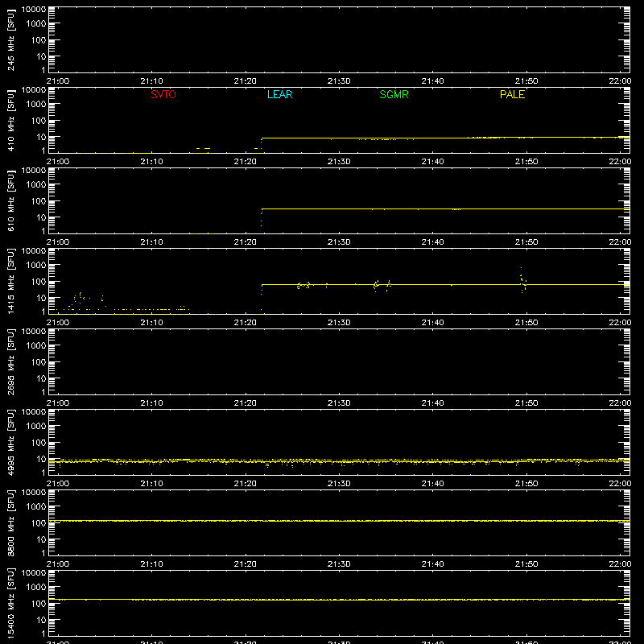The image size is (644, 644).
Task: Click 21:40 tick label under 410 MHz panel
Action: pyautogui.click(x=432, y=162)
